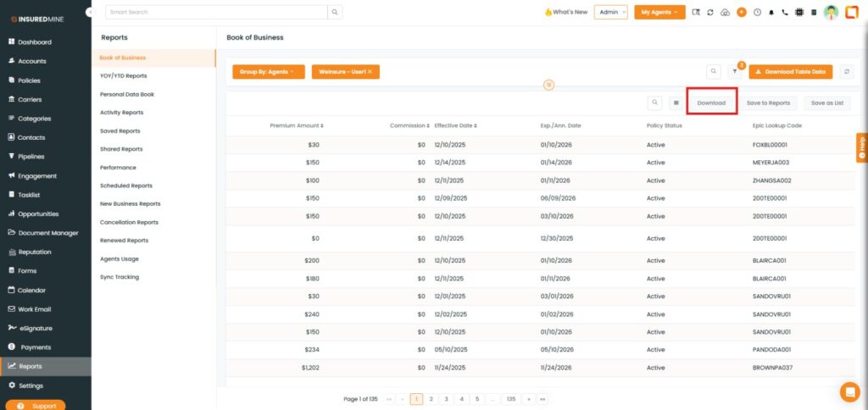Click the table search magnifier icon

[x=654, y=102]
